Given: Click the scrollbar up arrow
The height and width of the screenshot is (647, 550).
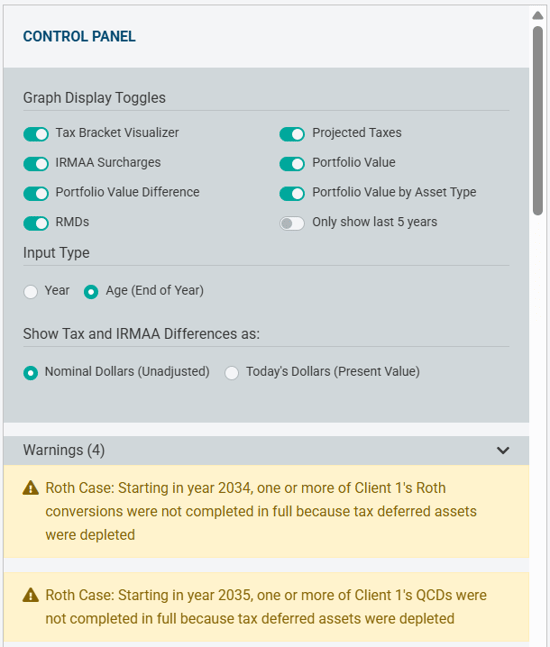Looking at the screenshot, I should tap(538, 16).
